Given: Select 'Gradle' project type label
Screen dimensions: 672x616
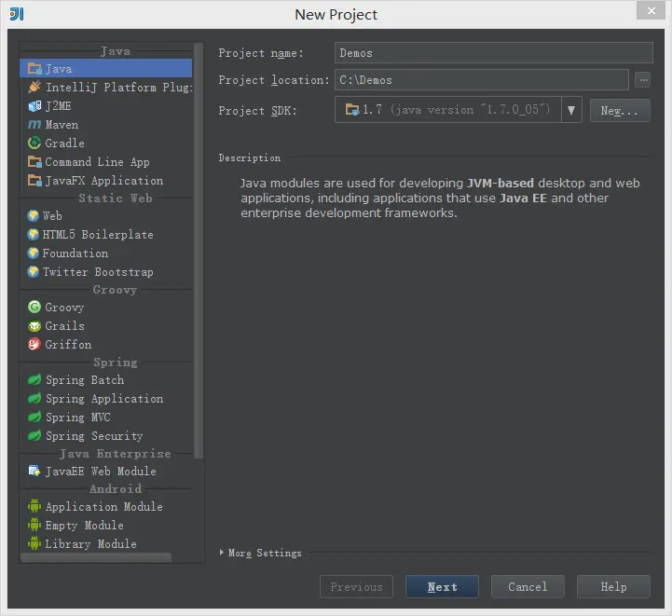Looking at the screenshot, I should (x=64, y=144).
